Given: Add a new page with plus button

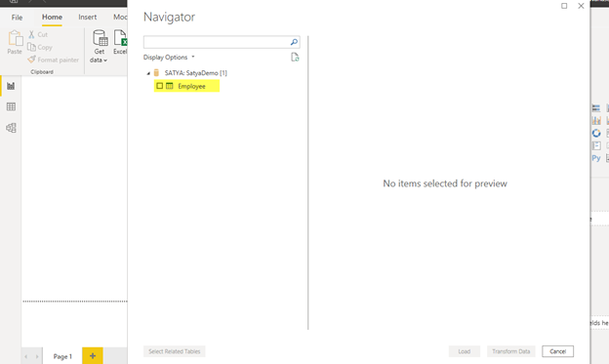Looking at the screenshot, I should (93, 356).
